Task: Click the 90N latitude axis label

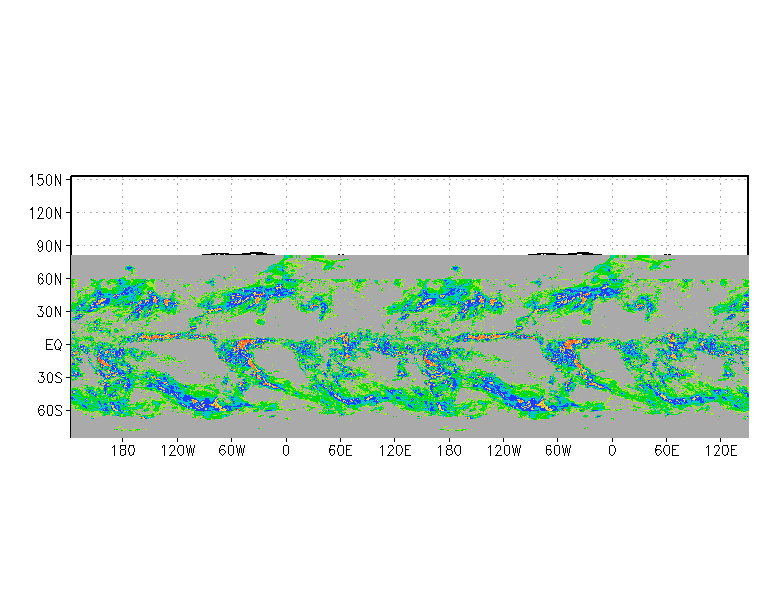Action: click(x=49, y=246)
